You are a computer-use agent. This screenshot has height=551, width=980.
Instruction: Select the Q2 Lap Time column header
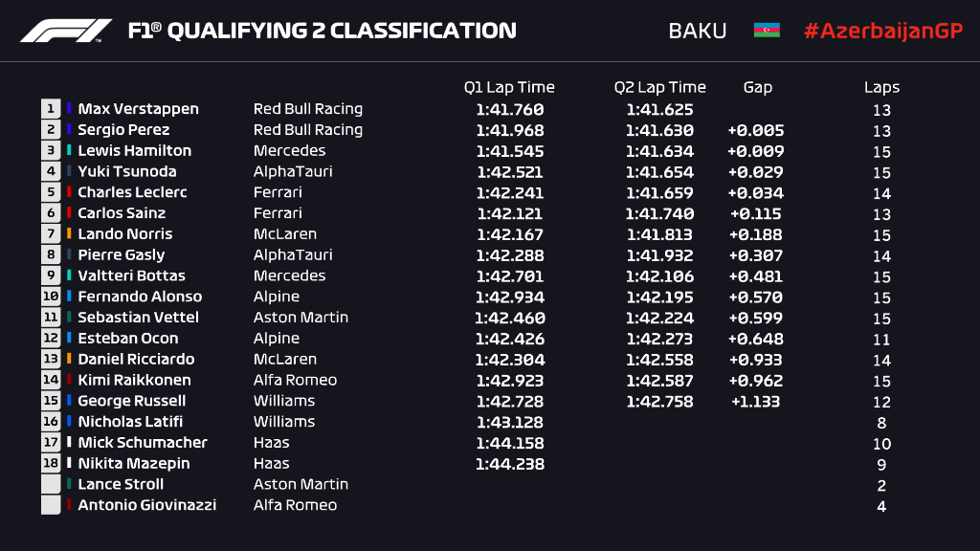659,87
